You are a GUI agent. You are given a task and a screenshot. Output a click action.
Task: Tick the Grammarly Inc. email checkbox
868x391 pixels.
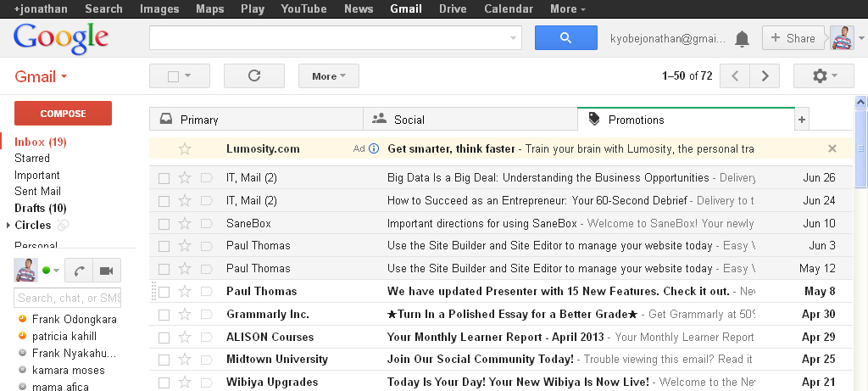(x=164, y=316)
